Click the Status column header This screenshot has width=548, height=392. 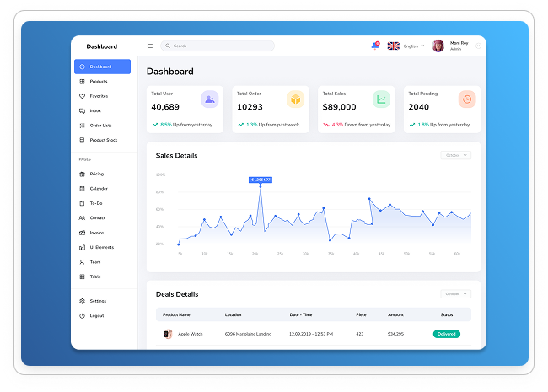(447, 314)
